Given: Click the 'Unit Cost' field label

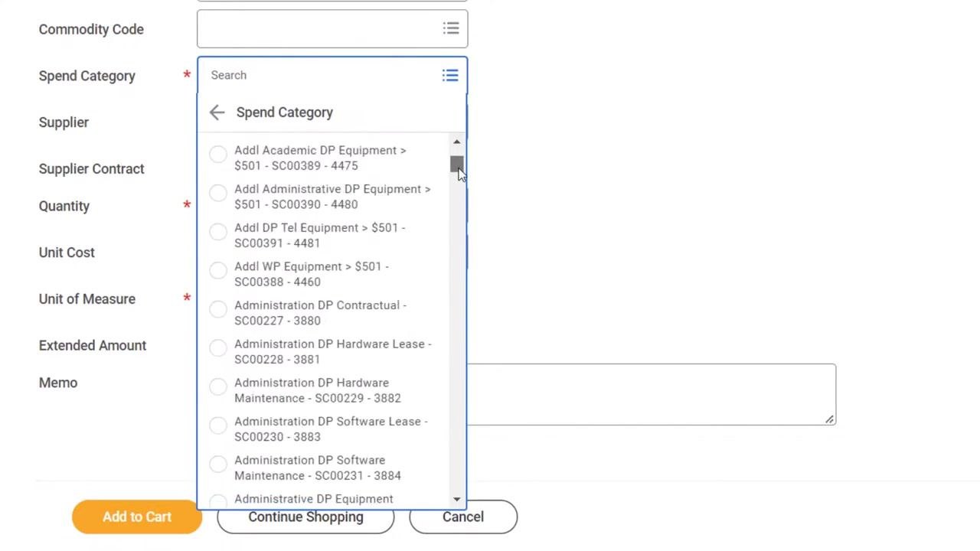Looking at the screenshot, I should (67, 253).
